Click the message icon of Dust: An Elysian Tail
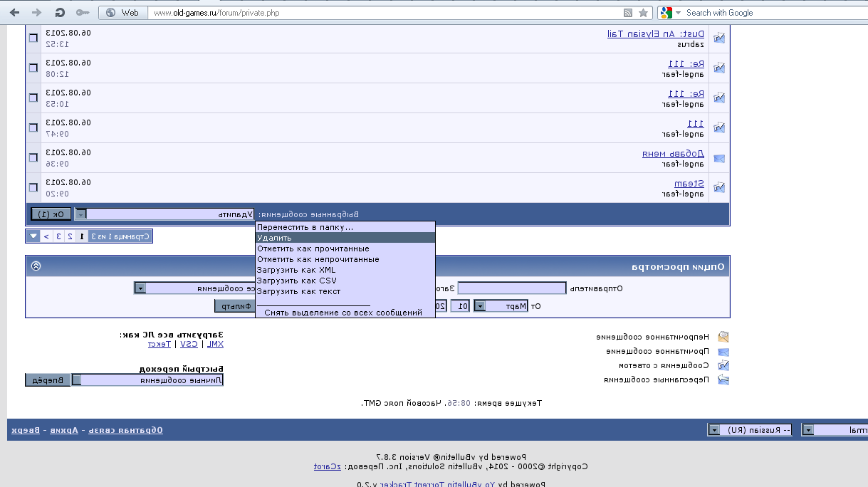868x487 pixels. coord(719,38)
